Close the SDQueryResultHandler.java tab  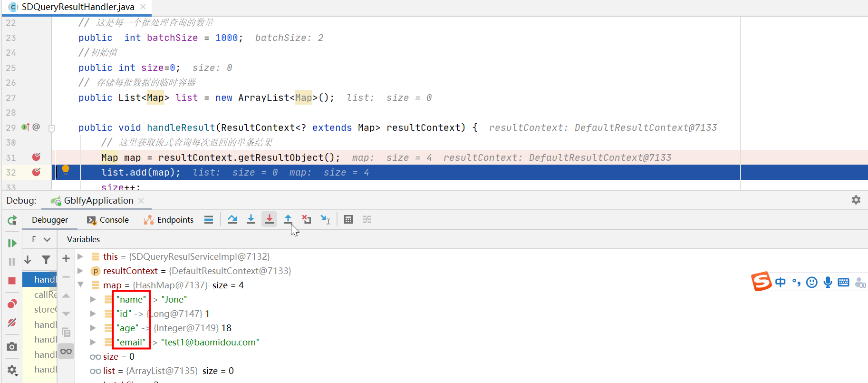coord(143,7)
